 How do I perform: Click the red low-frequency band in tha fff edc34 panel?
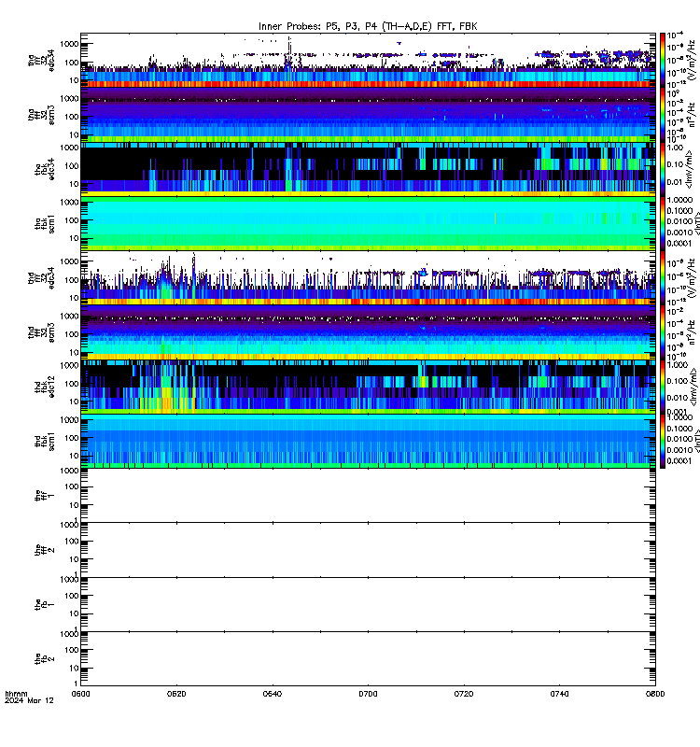coord(368,84)
